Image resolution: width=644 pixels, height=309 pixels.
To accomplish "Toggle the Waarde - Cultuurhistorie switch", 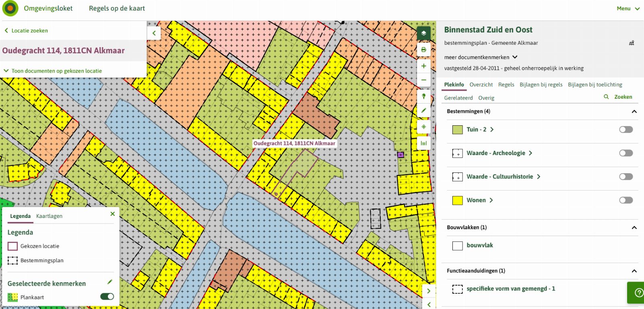I will coord(626,176).
